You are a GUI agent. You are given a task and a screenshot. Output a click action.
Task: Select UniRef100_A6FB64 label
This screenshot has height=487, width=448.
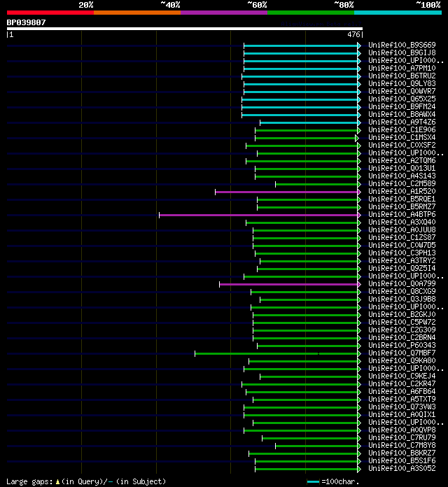click(402, 391)
